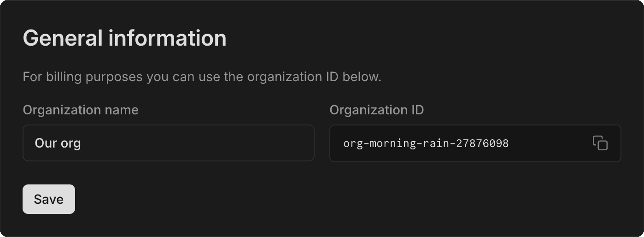This screenshot has height=237, width=644.
Task: Click the Organization ID read-only field
Action: coord(461,143)
